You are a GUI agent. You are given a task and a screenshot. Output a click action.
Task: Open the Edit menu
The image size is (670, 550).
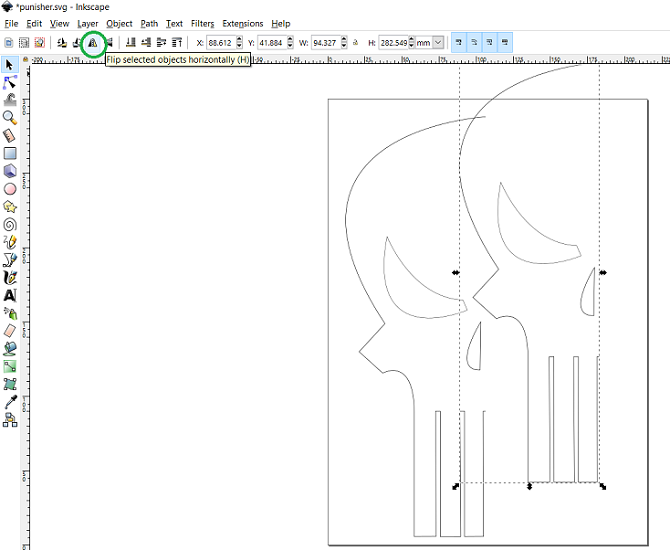tap(34, 24)
